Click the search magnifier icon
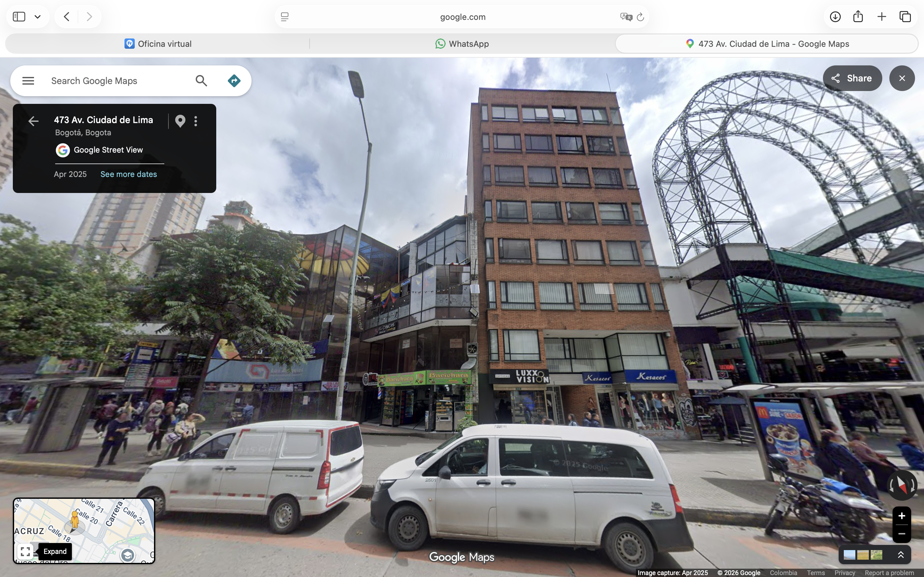The width and height of the screenshot is (924, 577). 201,81
